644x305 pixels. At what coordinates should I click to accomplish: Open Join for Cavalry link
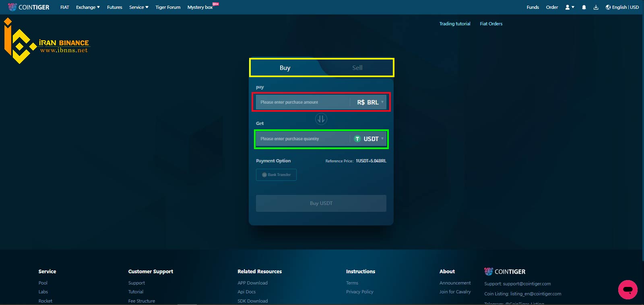[x=455, y=292]
